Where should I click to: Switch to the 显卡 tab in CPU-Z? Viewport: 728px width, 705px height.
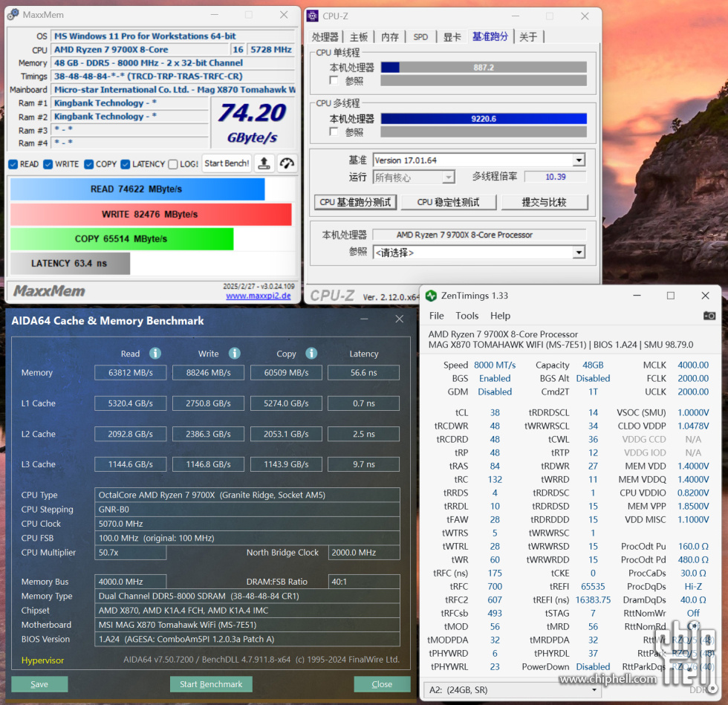coord(452,36)
